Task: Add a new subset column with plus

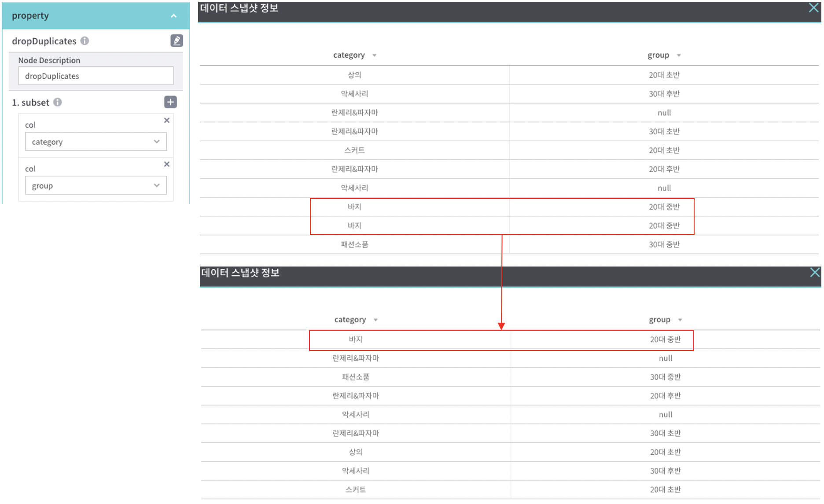Action: (170, 102)
